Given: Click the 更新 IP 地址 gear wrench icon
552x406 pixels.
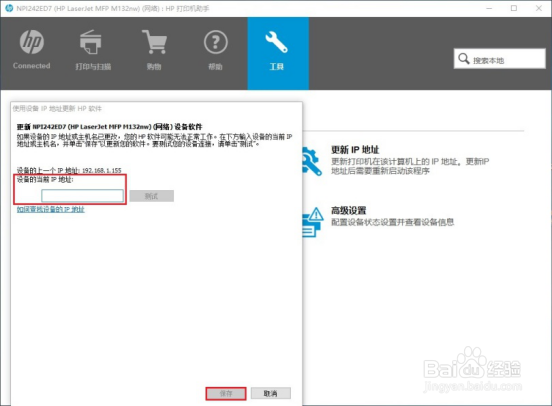Looking at the screenshot, I should pyautogui.click(x=311, y=161).
